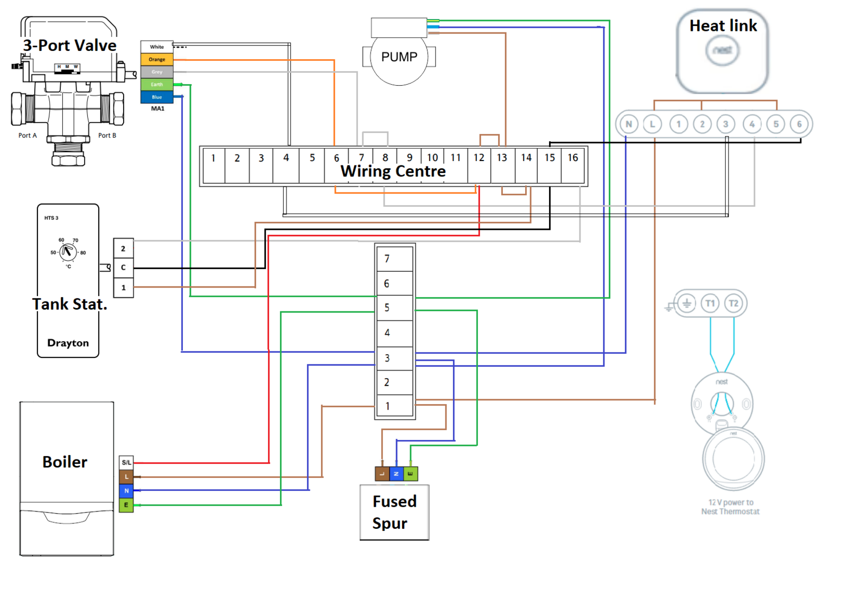The image size is (868, 614).
Task: Click the Orange wire label on valve
Action: (x=157, y=59)
